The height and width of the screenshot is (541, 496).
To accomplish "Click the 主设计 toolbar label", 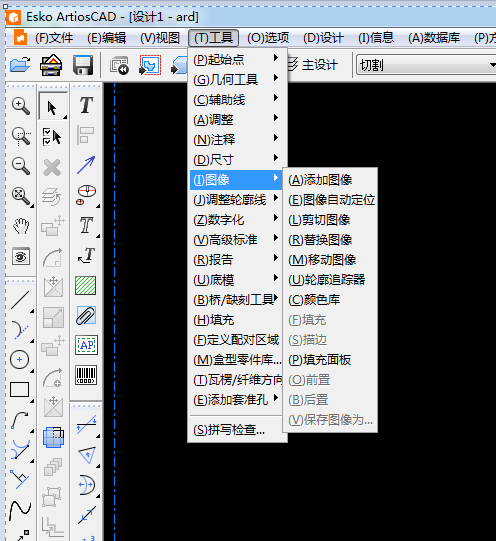I will click(320, 65).
